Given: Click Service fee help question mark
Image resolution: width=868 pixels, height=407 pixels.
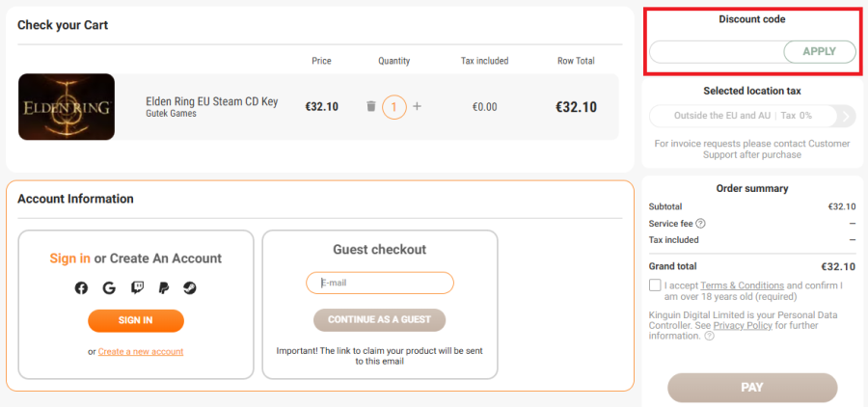Looking at the screenshot, I should (700, 223).
